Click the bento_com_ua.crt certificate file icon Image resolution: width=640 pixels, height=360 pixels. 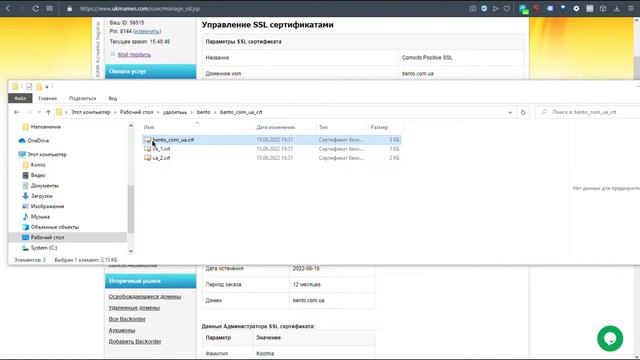point(147,140)
